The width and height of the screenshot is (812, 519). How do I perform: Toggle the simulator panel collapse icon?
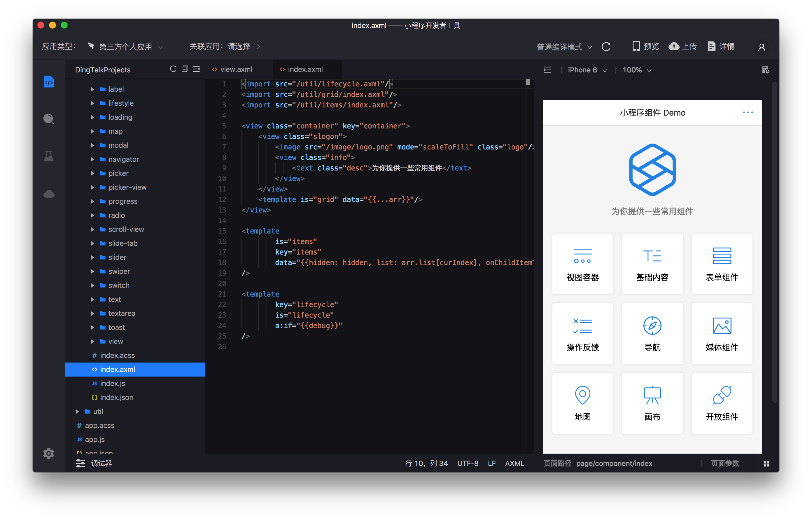click(x=548, y=70)
